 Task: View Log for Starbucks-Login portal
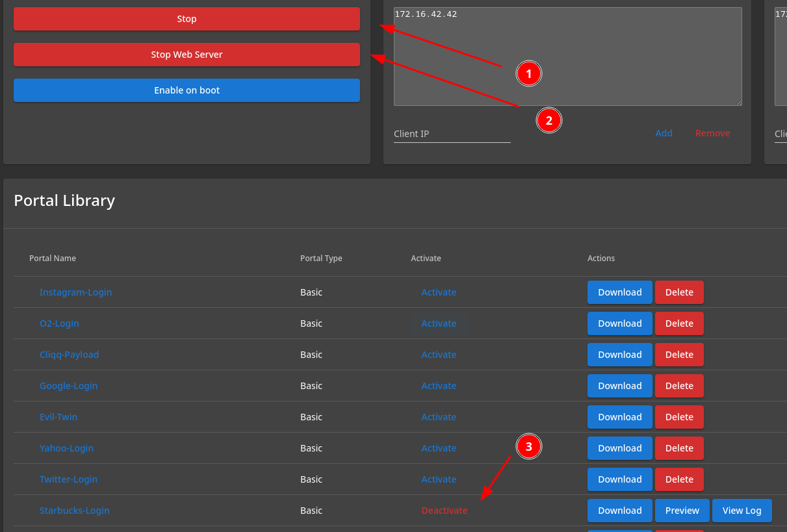742,511
